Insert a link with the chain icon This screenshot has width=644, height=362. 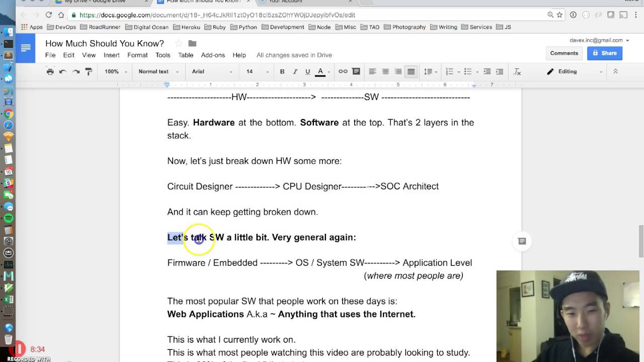[x=343, y=71]
